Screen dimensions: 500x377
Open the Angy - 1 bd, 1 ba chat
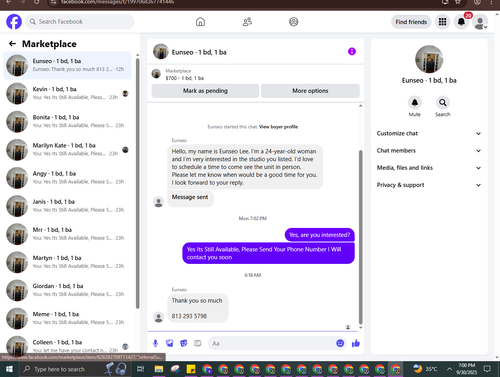(67, 178)
